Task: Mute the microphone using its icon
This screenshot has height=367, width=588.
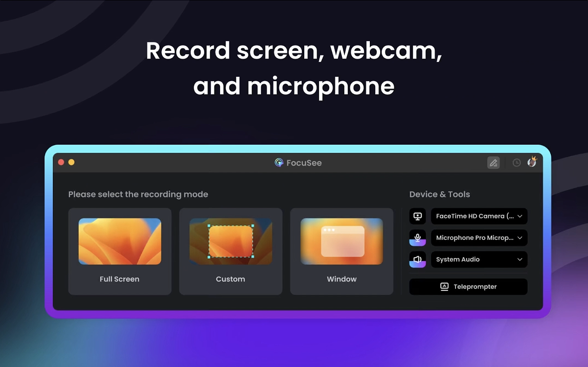Action: click(x=417, y=238)
